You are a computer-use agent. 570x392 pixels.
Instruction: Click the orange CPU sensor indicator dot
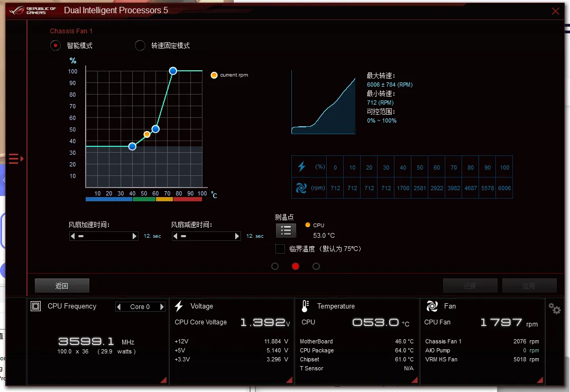tap(308, 225)
